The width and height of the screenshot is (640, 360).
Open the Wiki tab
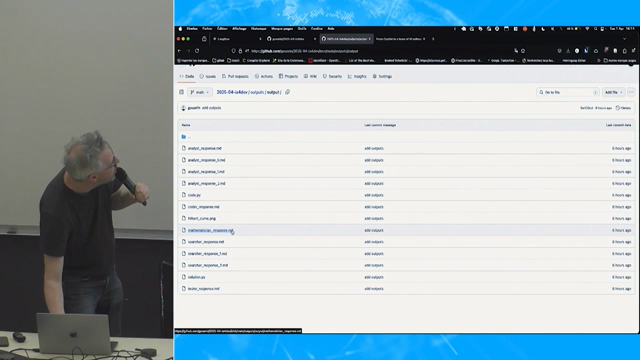click(310, 76)
